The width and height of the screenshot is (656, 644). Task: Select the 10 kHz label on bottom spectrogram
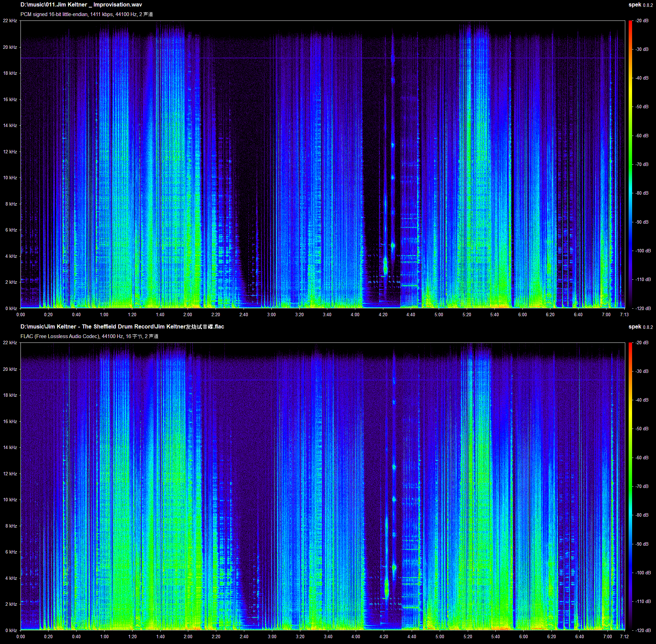(10, 500)
